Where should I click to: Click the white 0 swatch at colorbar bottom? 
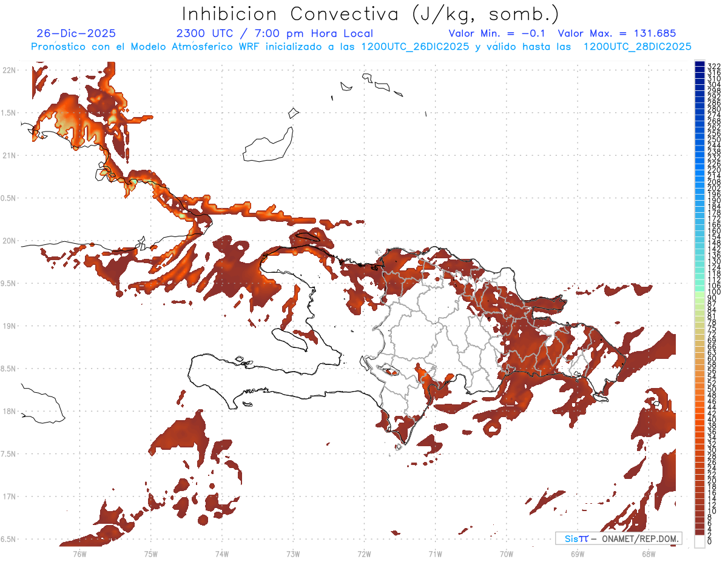[x=699, y=541]
